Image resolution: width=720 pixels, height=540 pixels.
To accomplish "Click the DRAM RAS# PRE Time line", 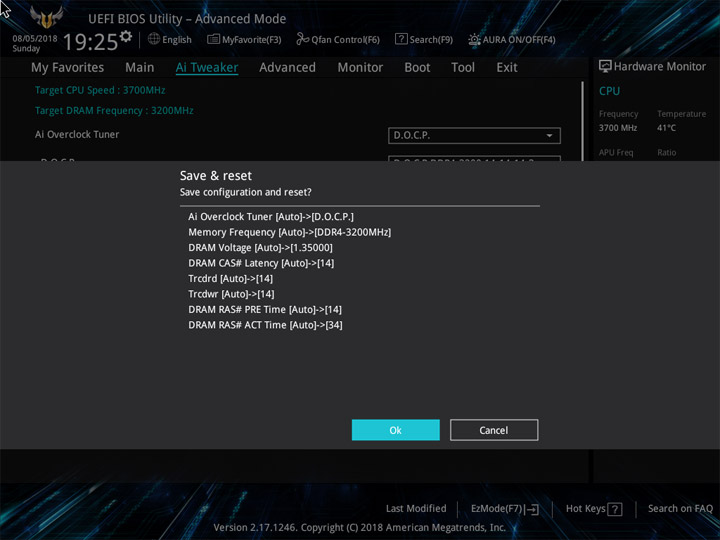I will [265, 309].
